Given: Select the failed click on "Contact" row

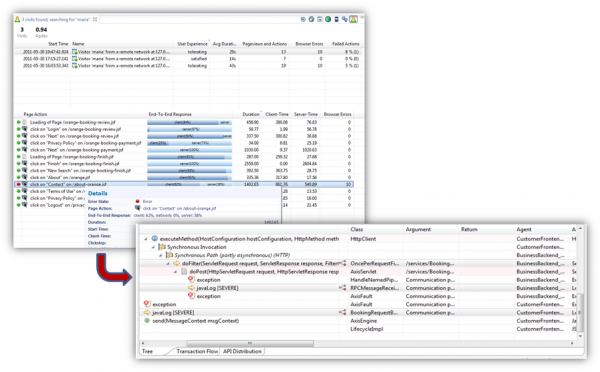Looking at the screenshot, I should click(184, 184).
